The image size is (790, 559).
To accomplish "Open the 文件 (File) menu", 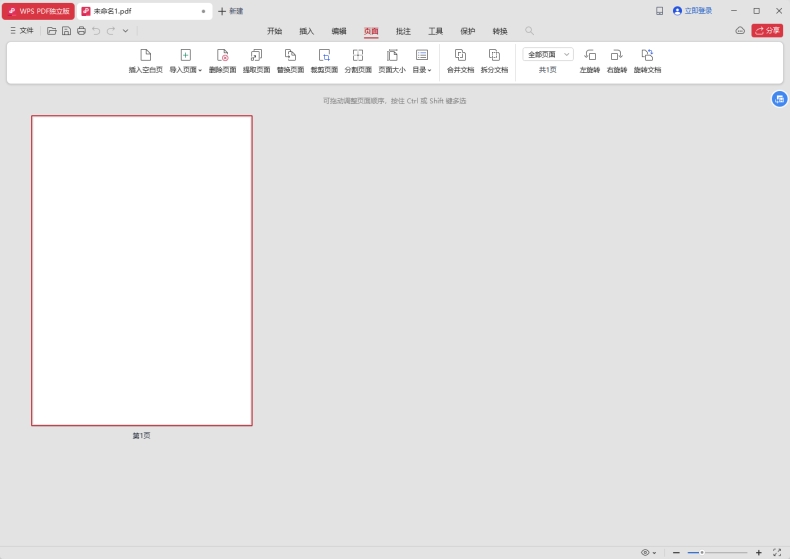I will click(x=21, y=31).
